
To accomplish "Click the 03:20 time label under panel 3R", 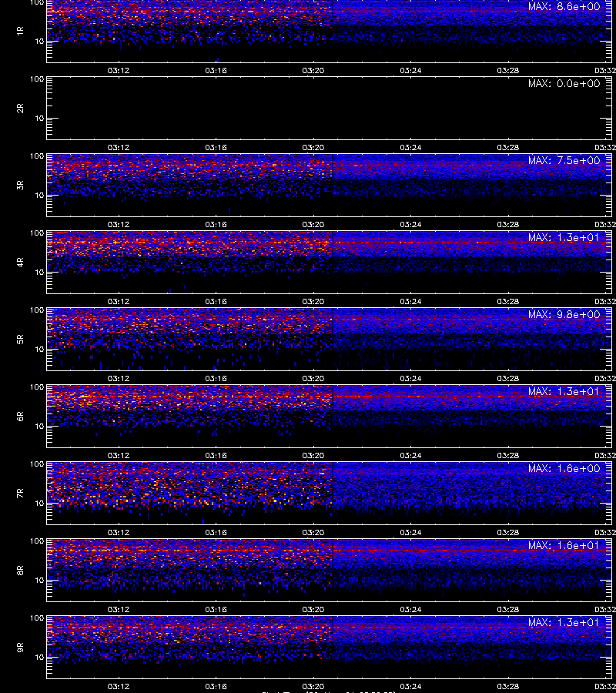I will tap(313, 225).
